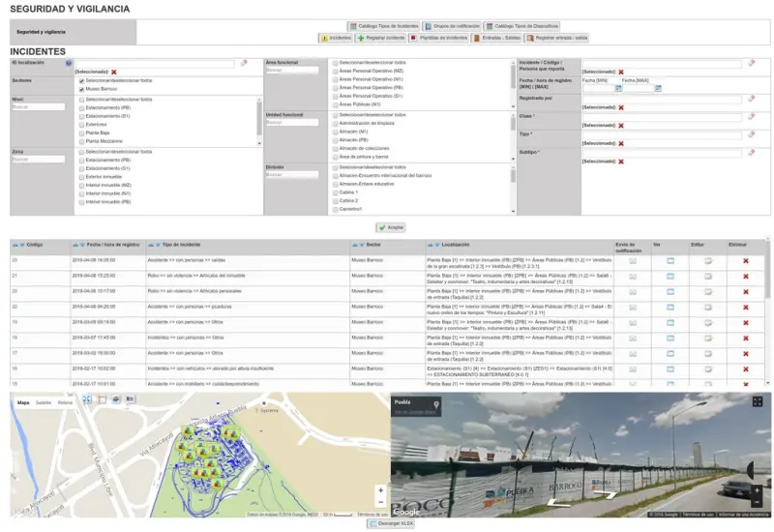Remove selected ID localización with red X
This screenshot has width=774, height=532.
[114, 72]
